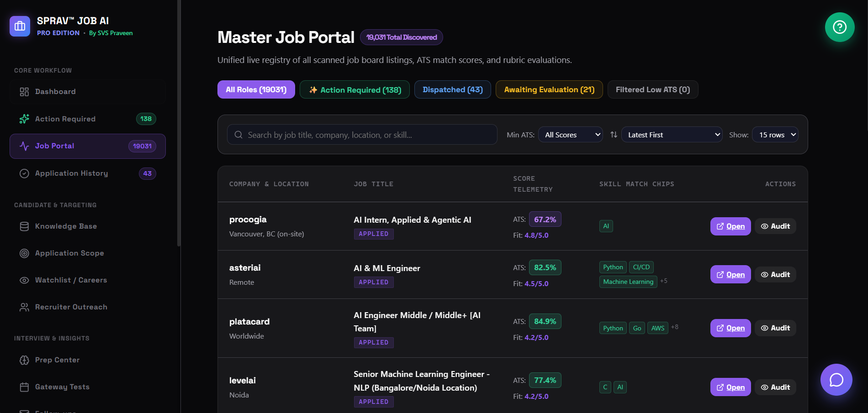
Task: Click the Dashboard grid icon
Action: (x=24, y=92)
